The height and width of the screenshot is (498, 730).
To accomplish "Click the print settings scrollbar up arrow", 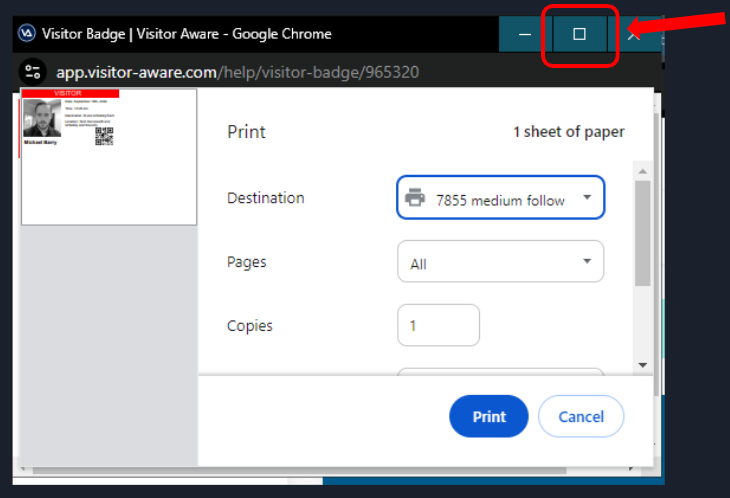I will pos(643,171).
